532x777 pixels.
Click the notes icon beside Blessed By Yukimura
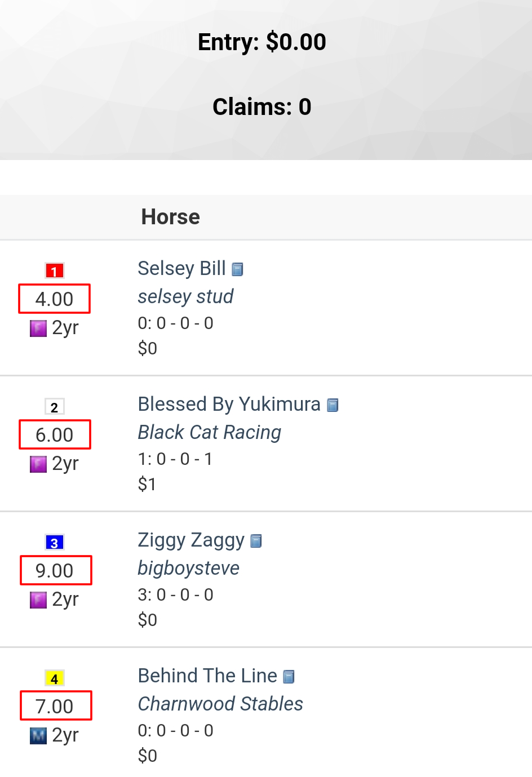333,406
